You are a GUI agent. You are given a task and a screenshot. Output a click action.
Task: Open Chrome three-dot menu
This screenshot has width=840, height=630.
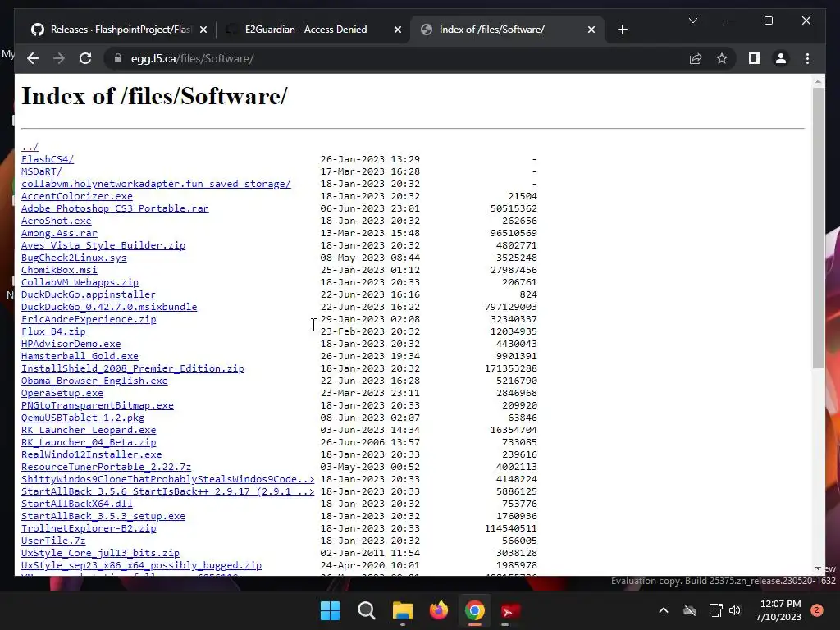tap(807, 58)
